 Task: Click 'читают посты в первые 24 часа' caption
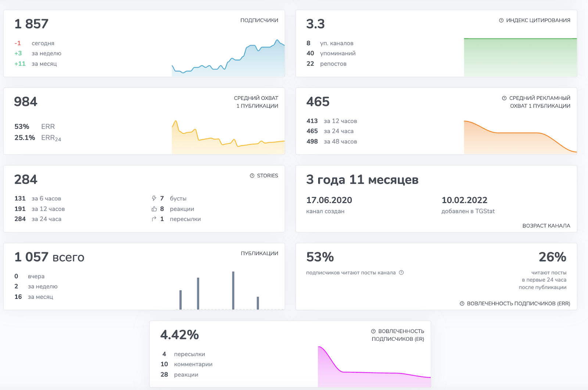[542, 280]
